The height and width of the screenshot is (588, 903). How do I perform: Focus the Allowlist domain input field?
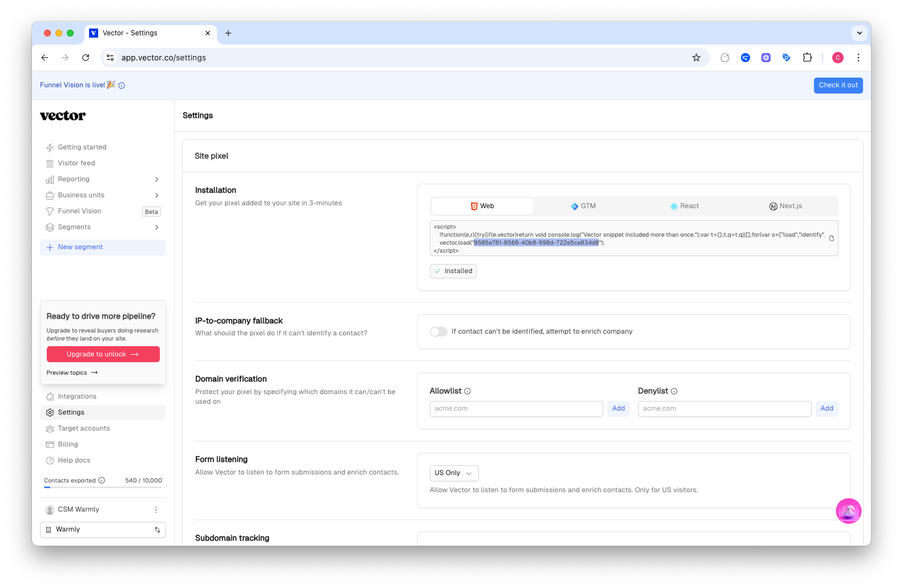coord(516,409)
